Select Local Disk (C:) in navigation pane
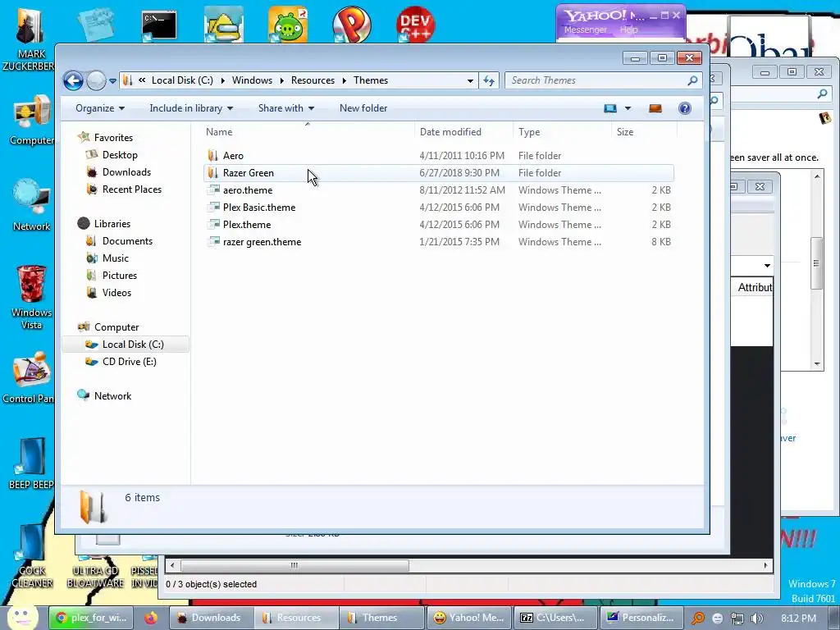This screenshot has height=630, width=840. pyautogui.click(x=126, y=345)
